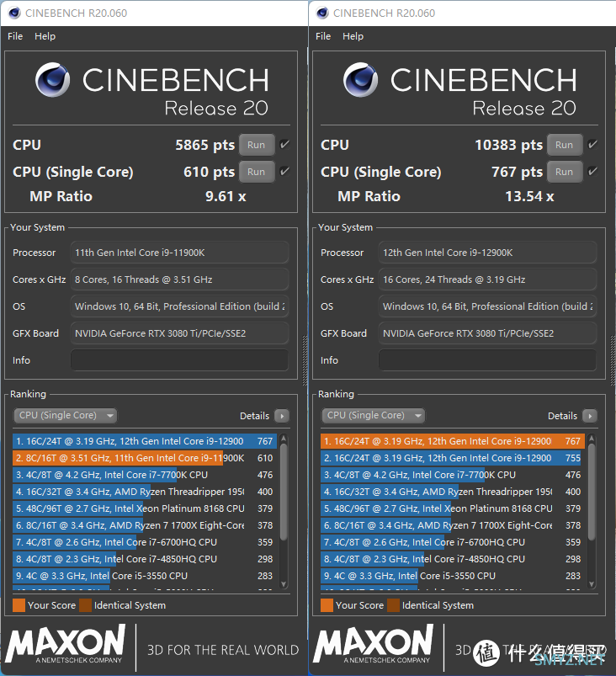Expand Details arrow in left window ranking
Viewport: 616px width, 676px height.
point(282,416)
